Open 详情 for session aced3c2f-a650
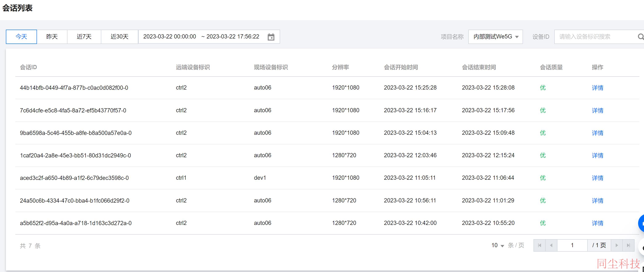Viewport: 644px width, 272px height. [x=598, y=178]
